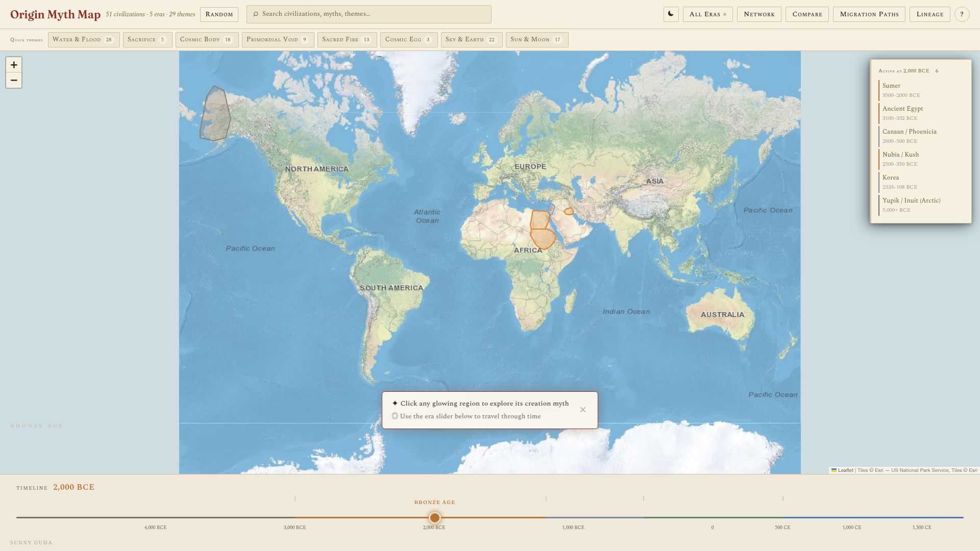This screenshot has height=551, width=980.
Task: Toggle the Primordial Void theme filter
Action: click(x=278, y=40)
